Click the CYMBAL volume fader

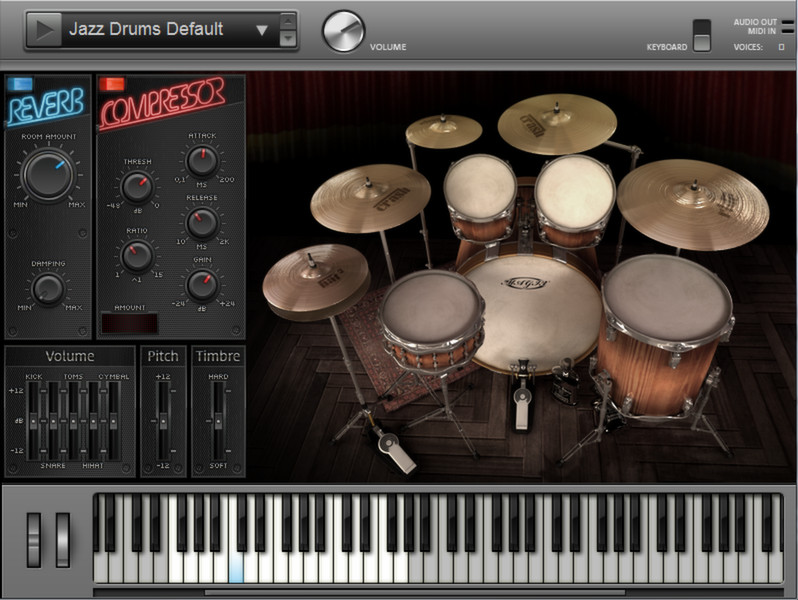[x=113, y=421]
